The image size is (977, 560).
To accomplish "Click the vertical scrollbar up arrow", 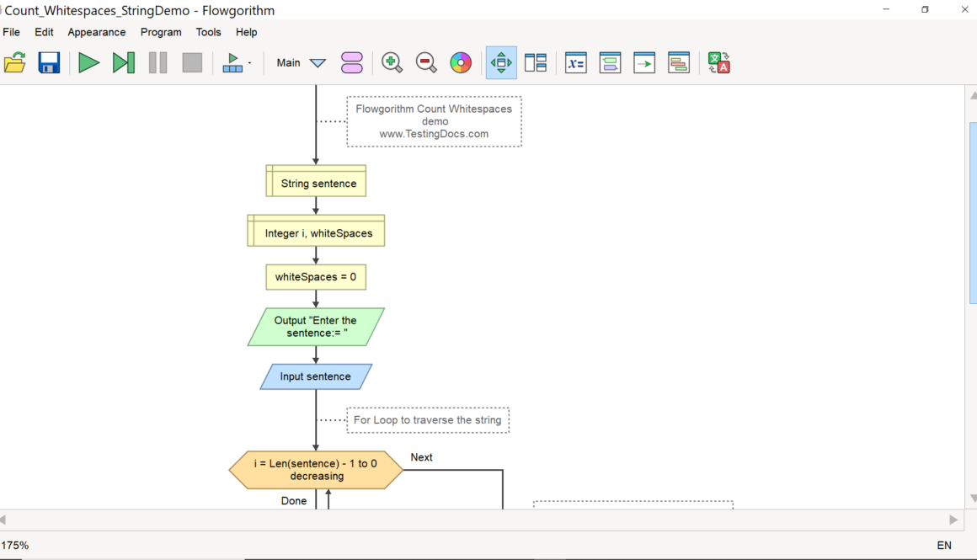I will [974, 96].
